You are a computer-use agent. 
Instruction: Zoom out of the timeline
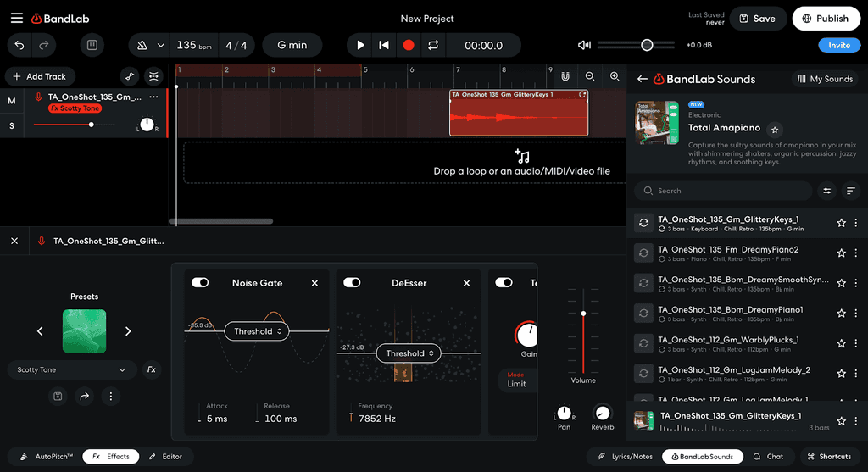pyautogui.click(x=590, y=76)
